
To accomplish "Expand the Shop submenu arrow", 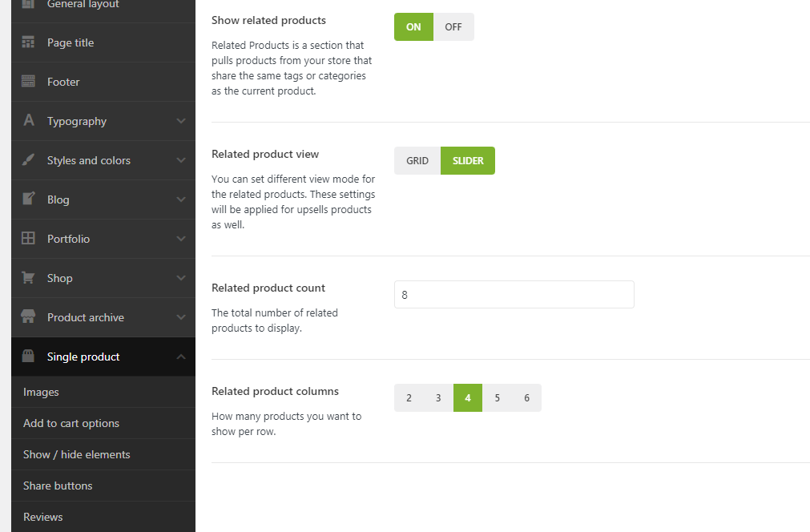I will 181,278.
